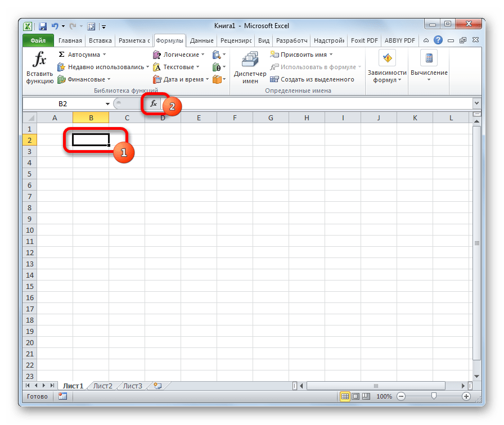The image size is (504, 425).
Task: Switch to the ABBYY PDF tab
Action: click(x=399, y=40)
